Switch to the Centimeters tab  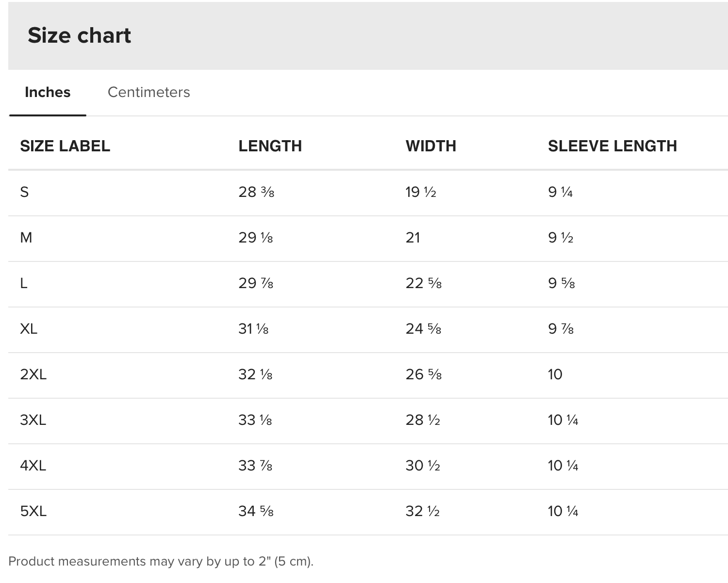(149, 92)
